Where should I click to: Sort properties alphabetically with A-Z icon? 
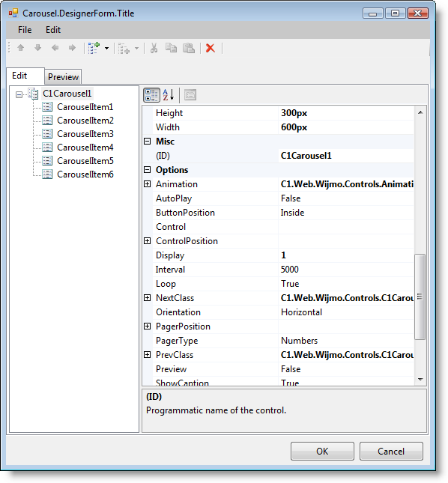pyautogui.click(x=169, y=95)
